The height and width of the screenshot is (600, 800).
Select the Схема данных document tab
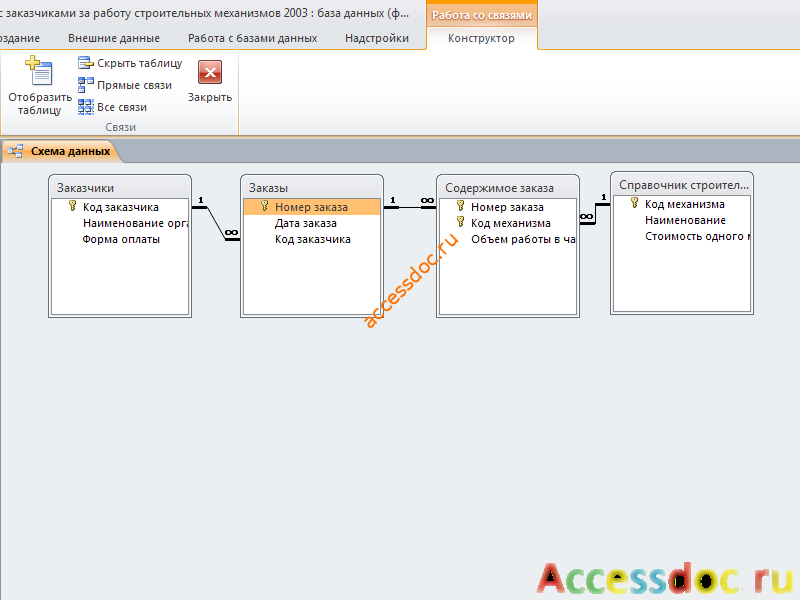pos(61,151)
